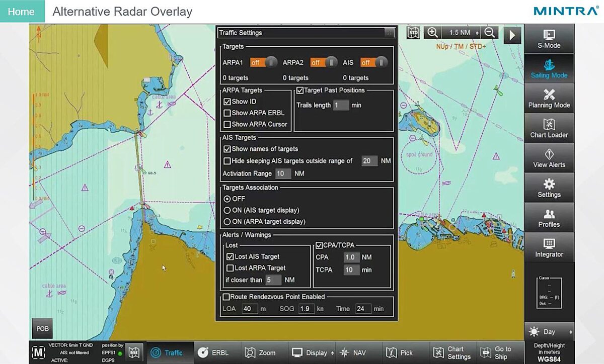Toggle the ARPA1 targets switch

(264, 62)
